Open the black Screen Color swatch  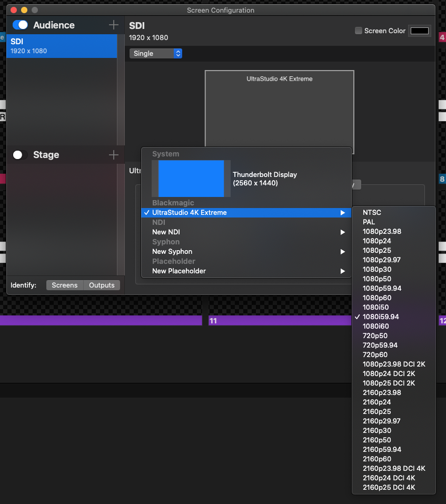(419, 31)
